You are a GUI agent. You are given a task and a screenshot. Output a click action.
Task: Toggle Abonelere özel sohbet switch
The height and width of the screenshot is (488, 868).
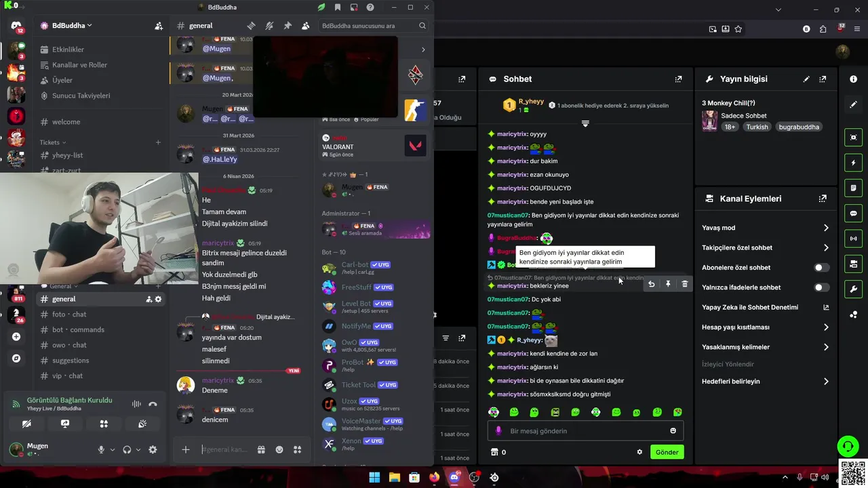821,268
